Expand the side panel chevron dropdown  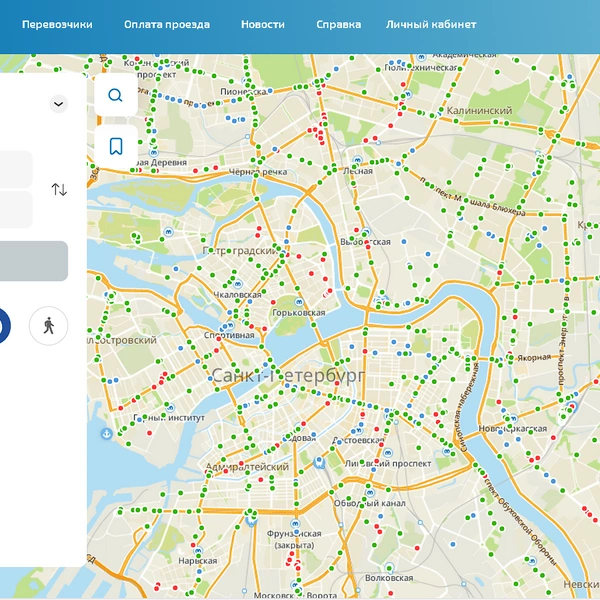tap(59, 104)
